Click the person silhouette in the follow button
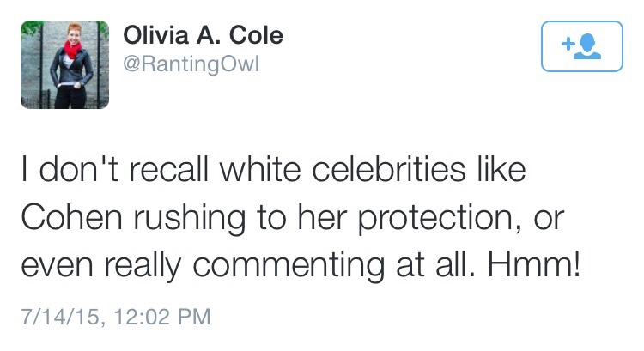 [588, 47]
